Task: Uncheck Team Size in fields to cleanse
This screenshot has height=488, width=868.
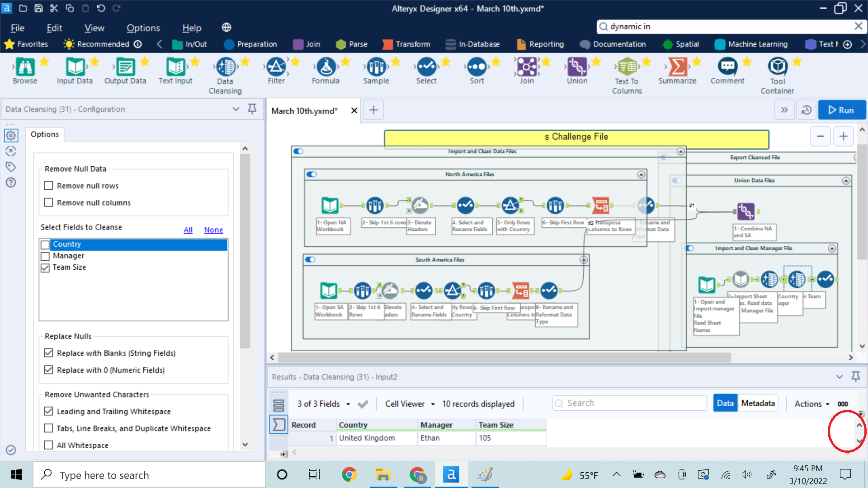Action: click(x=45, y=267)
